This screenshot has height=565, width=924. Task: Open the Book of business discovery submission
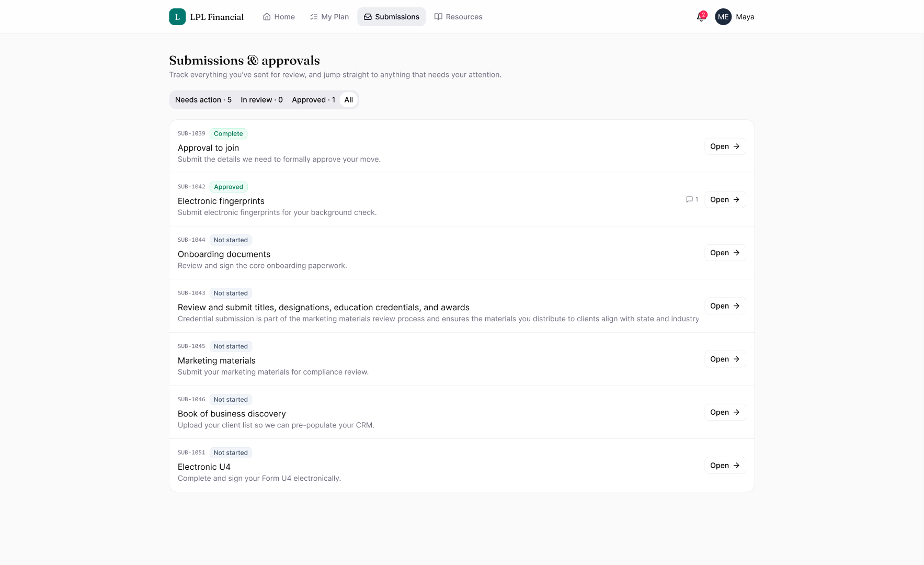click(x=725, y=412)
